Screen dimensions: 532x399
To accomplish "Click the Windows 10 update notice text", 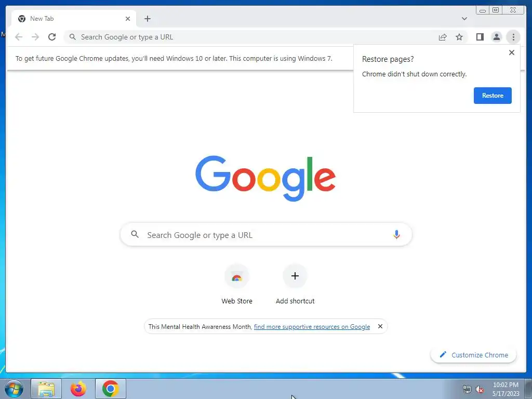I will click(x=174, y=58).
